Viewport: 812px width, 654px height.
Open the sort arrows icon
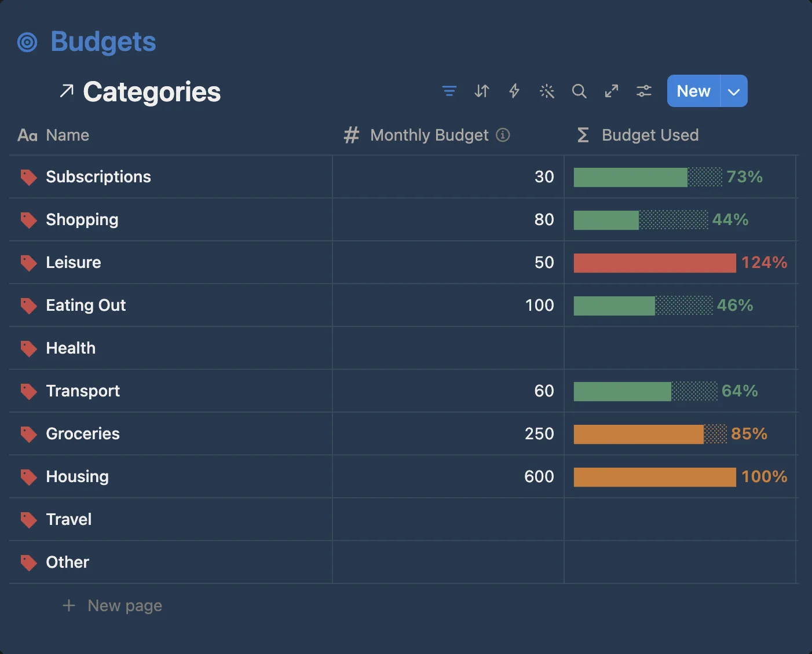click(x=482, y=91)
